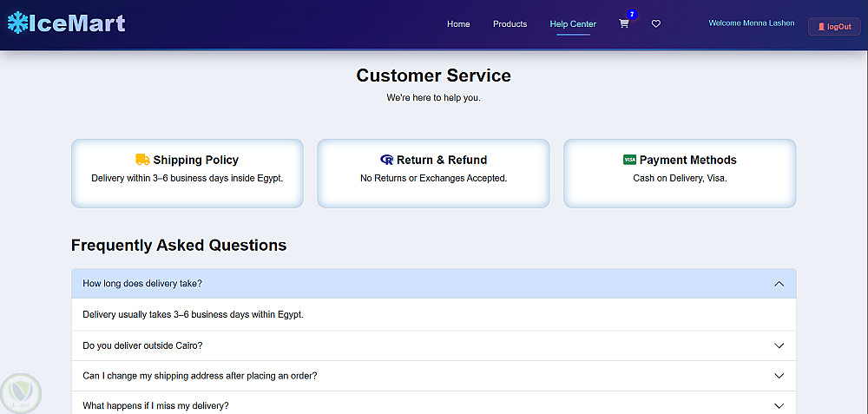Image resolution: width=868 pixels, height=414 pixels.
Task: Go to the Home page
Action: pos(458,24)
